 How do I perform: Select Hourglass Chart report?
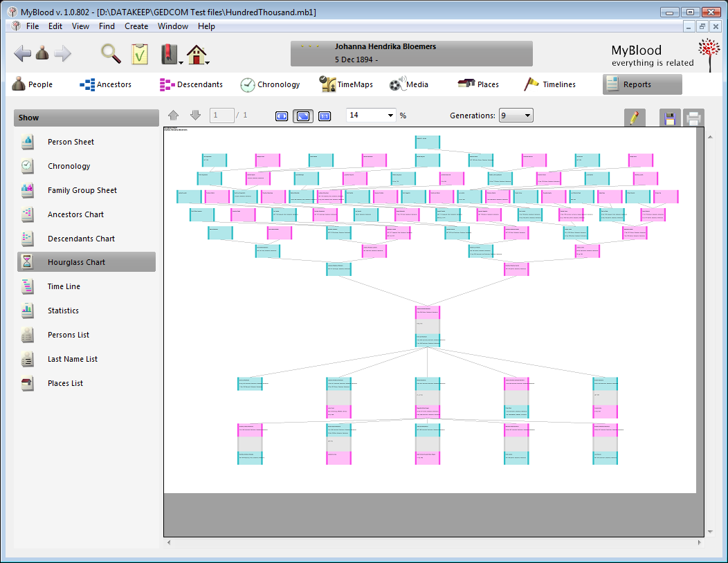(x=87, y=261)
